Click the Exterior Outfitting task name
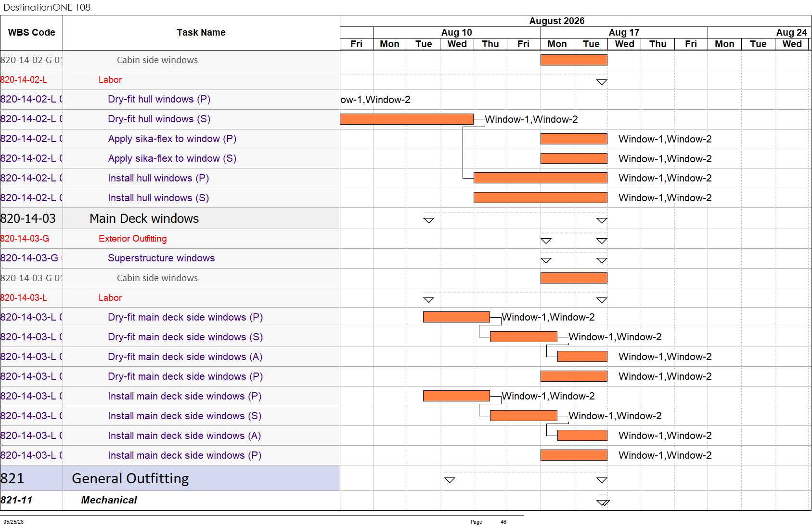The width and height of the screenshot is (812, 528). point(132,239)
